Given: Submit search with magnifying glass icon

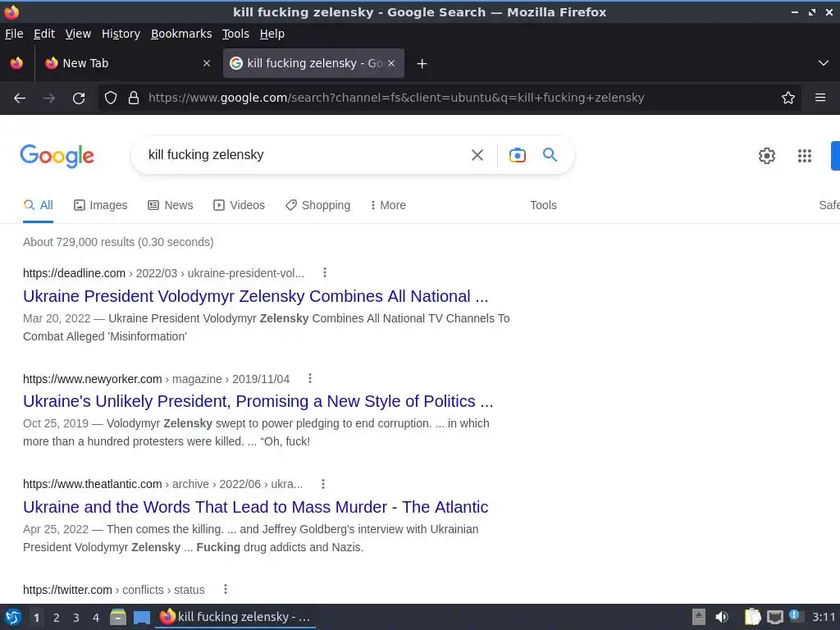Looking at the screenshot, I should [550, 155].
